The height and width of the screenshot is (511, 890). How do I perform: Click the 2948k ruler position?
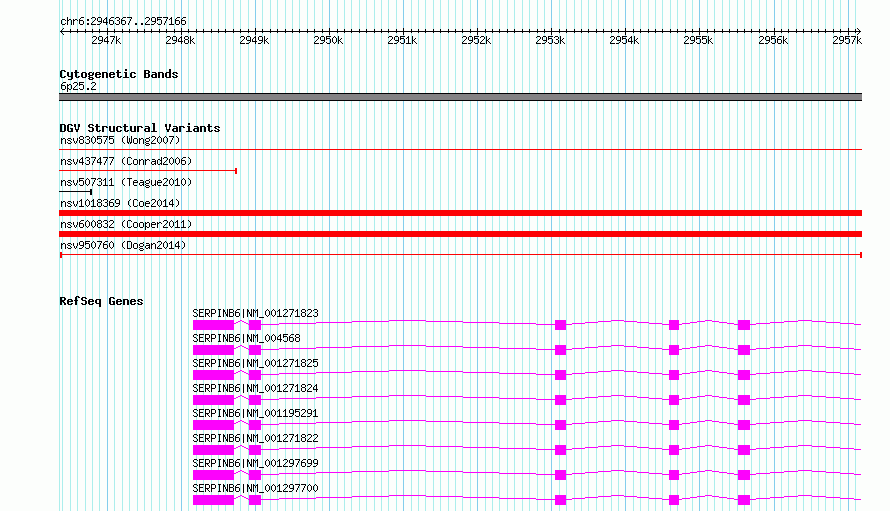click(180, 40)
